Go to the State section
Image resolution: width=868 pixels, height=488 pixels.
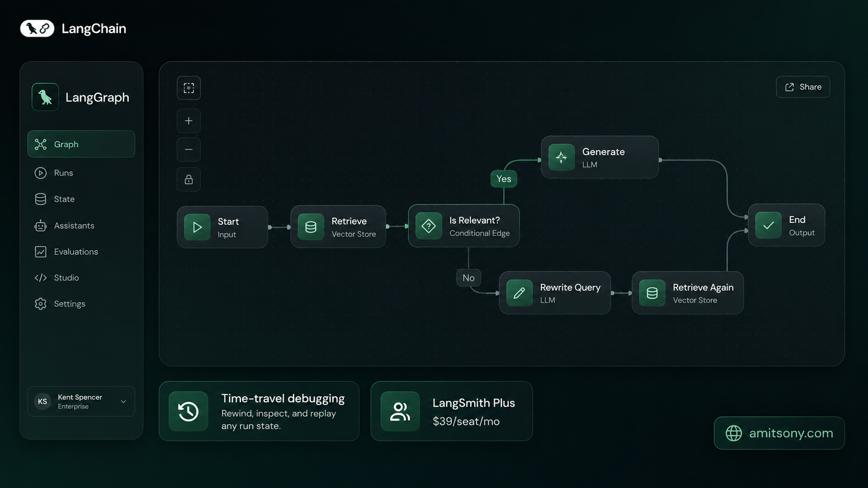pyautogui.click(x=81, y=199)
